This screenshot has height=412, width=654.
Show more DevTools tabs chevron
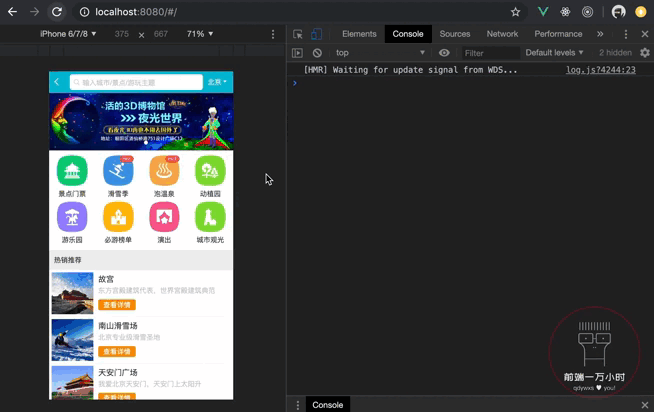[x=600, y=34]
